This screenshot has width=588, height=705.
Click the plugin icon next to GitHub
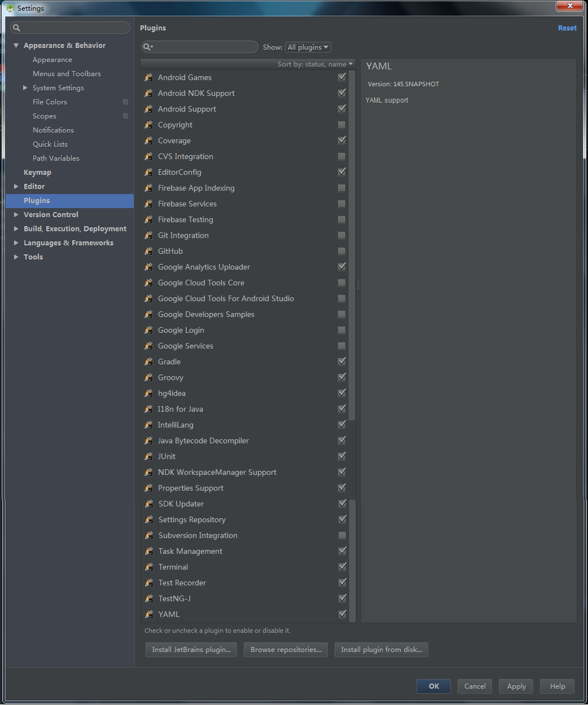pyautogui.click(x=149, y=251)
